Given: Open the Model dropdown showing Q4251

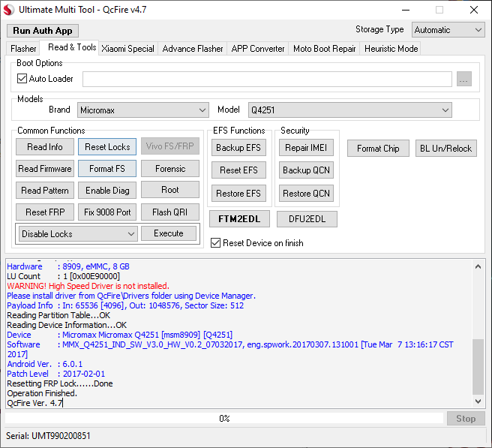Looking at the screenshot, I should pyautogui.click(x=349, y=110).
